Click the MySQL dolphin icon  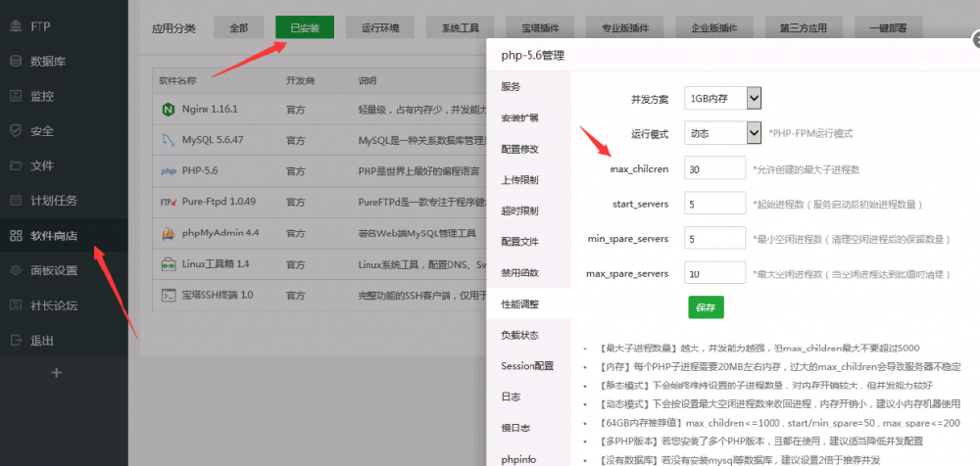(169, 140)
